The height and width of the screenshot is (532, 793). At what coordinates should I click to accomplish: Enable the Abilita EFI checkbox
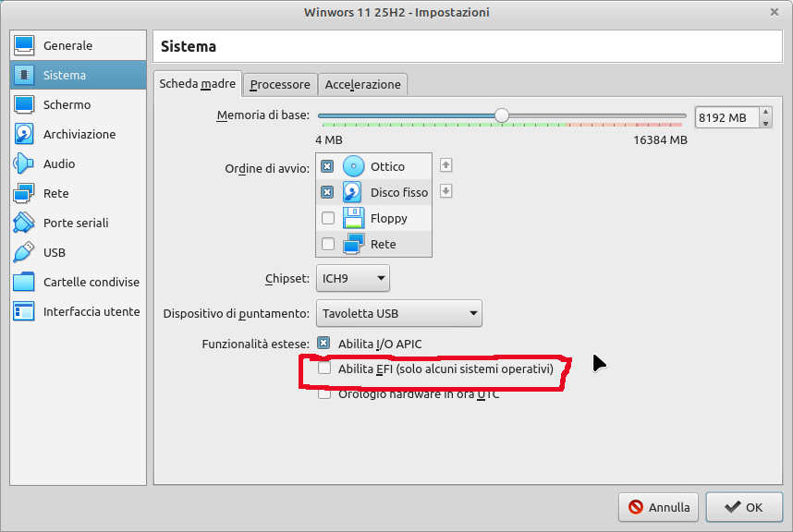click(x=324, y=369)
